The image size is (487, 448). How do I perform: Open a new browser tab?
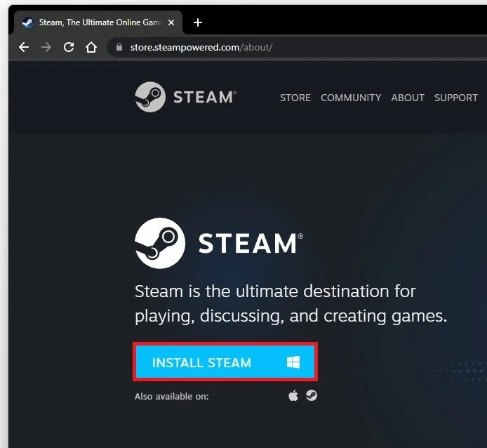click(198, 22)
